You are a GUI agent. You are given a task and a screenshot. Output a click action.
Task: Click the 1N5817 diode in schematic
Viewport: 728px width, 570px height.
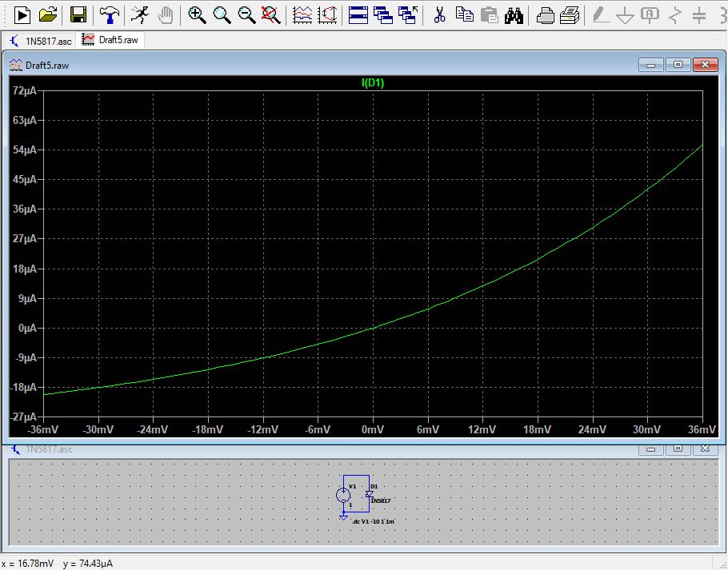click(x=369, y=495)
